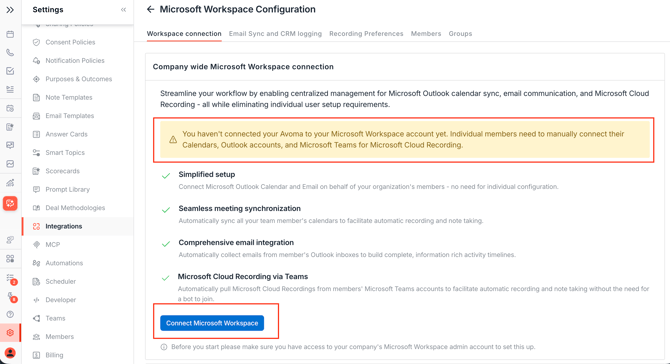Open Answer Cards settings
The width and height of the screenshot is (670, 364).
tap(66, 134)
